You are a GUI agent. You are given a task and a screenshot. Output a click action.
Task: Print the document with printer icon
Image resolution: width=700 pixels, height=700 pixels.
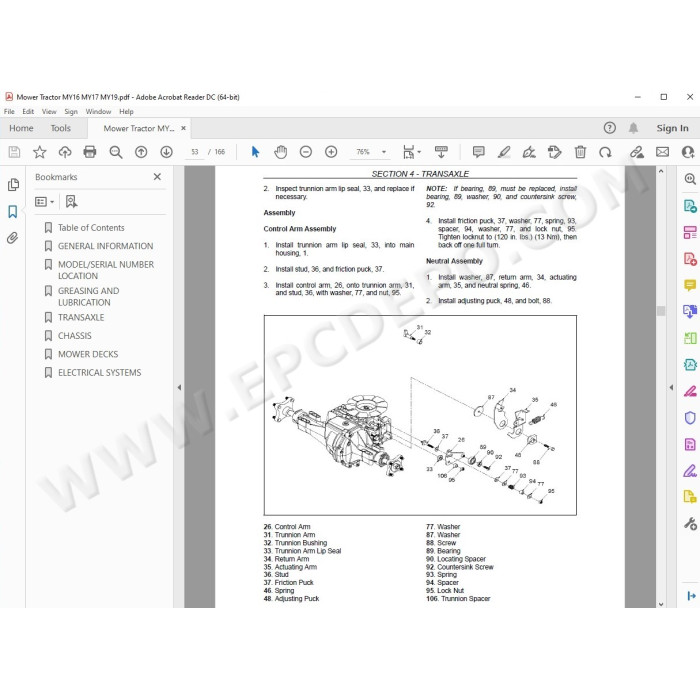tap(90, 152)
